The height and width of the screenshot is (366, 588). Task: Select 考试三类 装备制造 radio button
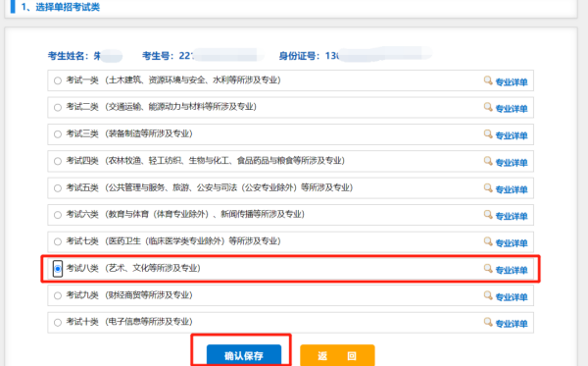pos(58,134)
